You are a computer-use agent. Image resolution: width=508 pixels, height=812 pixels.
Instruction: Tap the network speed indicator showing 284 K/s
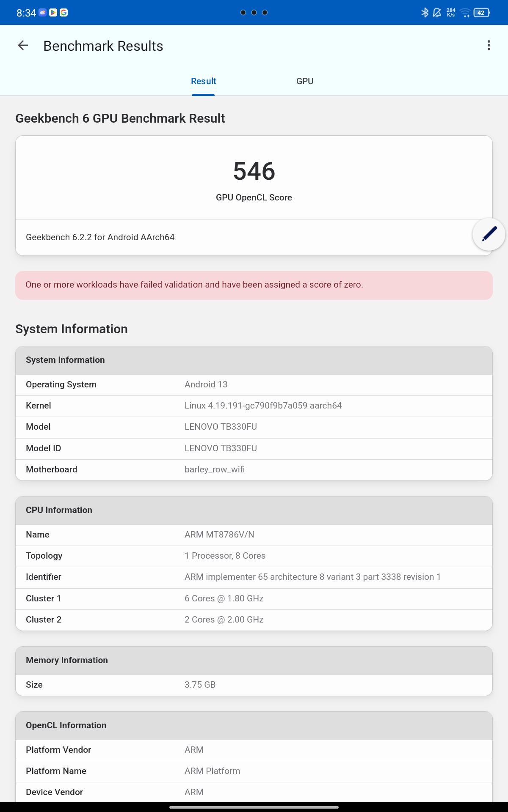coord(450,13)
